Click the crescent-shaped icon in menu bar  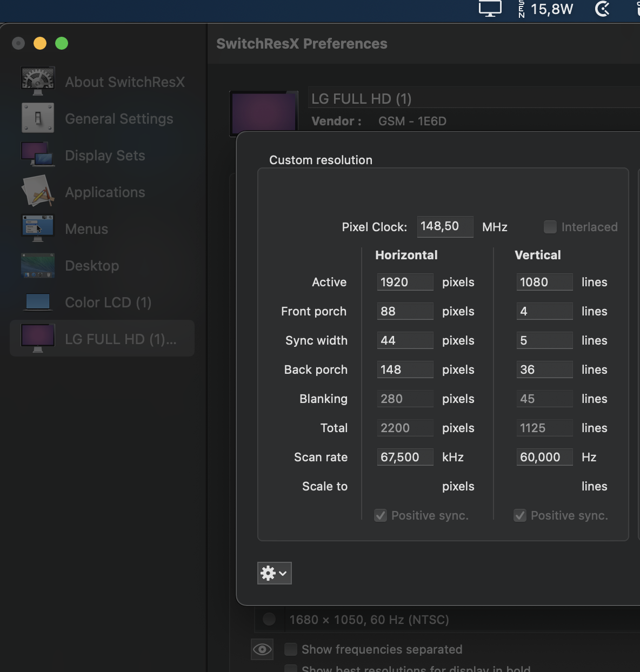602,9
